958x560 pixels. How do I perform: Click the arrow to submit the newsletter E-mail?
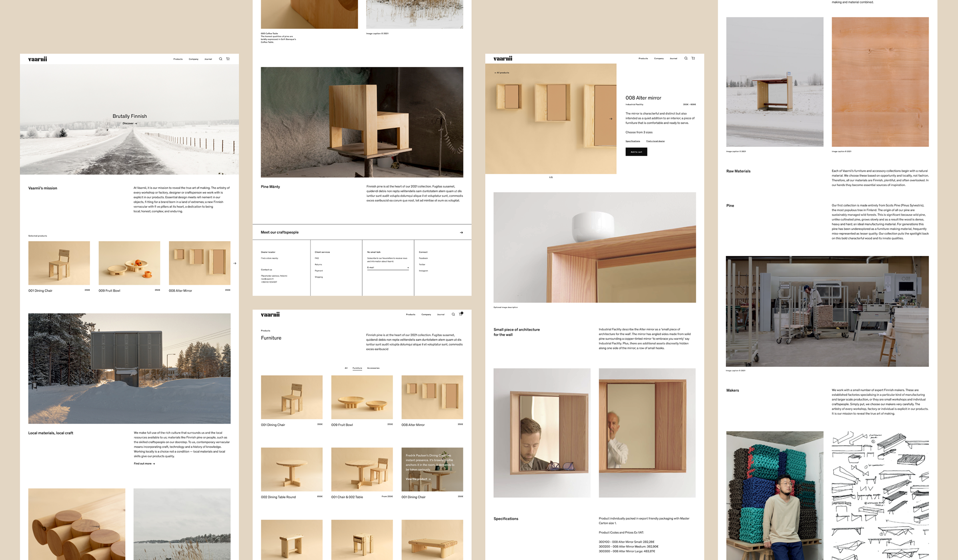coord(407,267)
